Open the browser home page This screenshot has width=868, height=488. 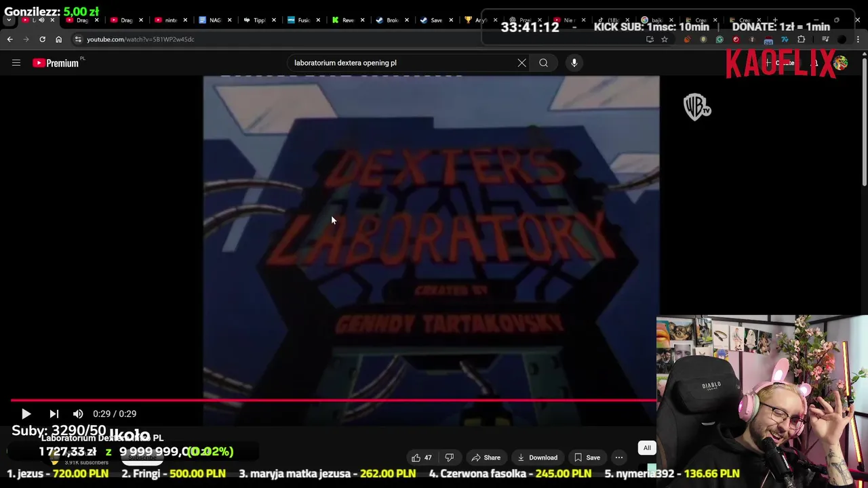(x=58, y=39)
